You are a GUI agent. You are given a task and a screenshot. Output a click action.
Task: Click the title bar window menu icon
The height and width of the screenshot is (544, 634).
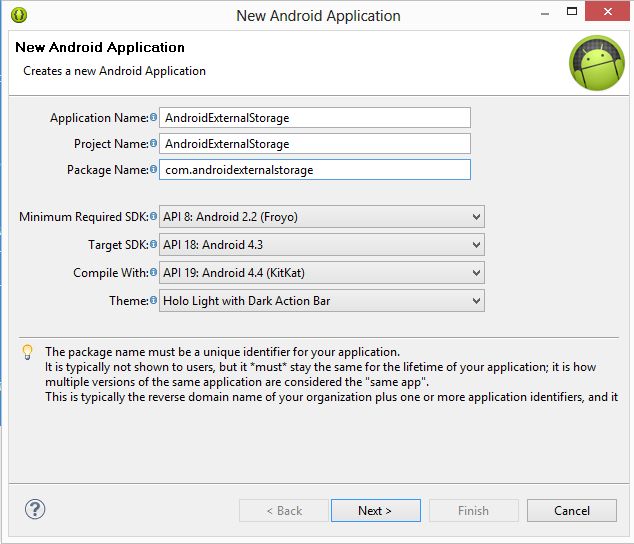point(19,15)
